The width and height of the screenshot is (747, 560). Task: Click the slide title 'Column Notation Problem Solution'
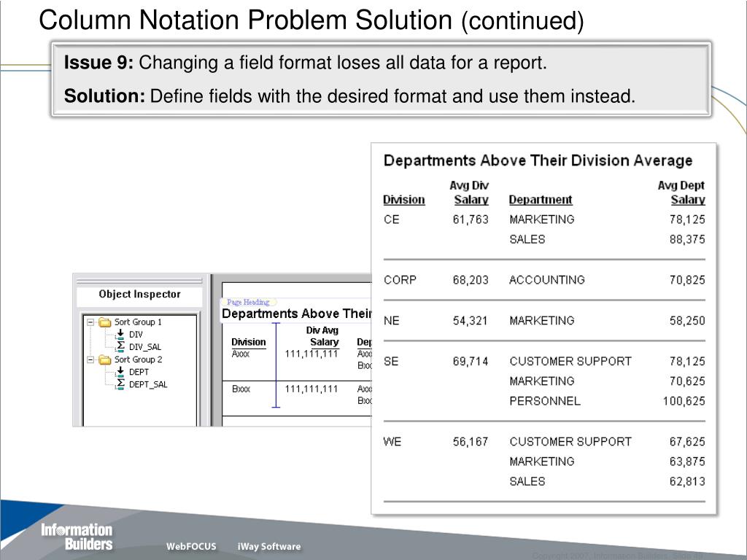click(245, 20)
